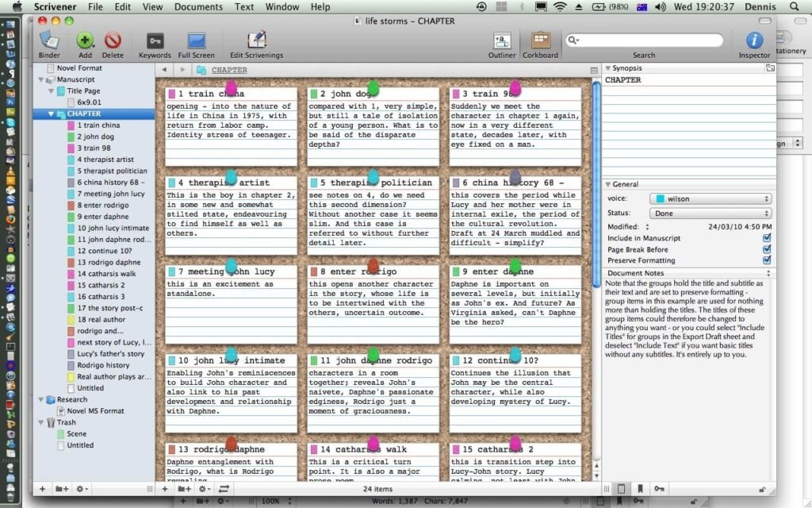Viewport: 812px width, 508px height.
Task: Click the green Add button in the toolbar
Action: point(85,40)
